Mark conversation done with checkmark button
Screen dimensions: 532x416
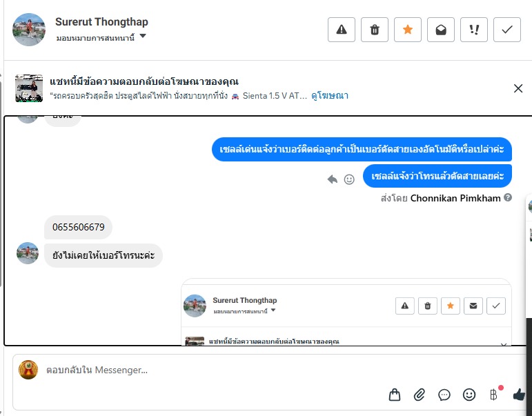tap(507, 30)
